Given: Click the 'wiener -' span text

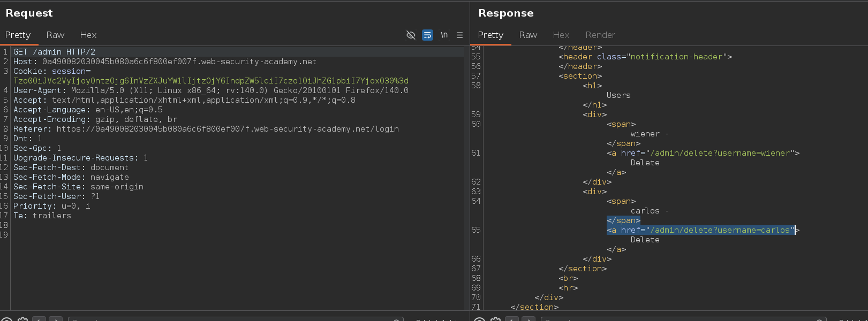Looking at the screenshot, I should point(650,134).
